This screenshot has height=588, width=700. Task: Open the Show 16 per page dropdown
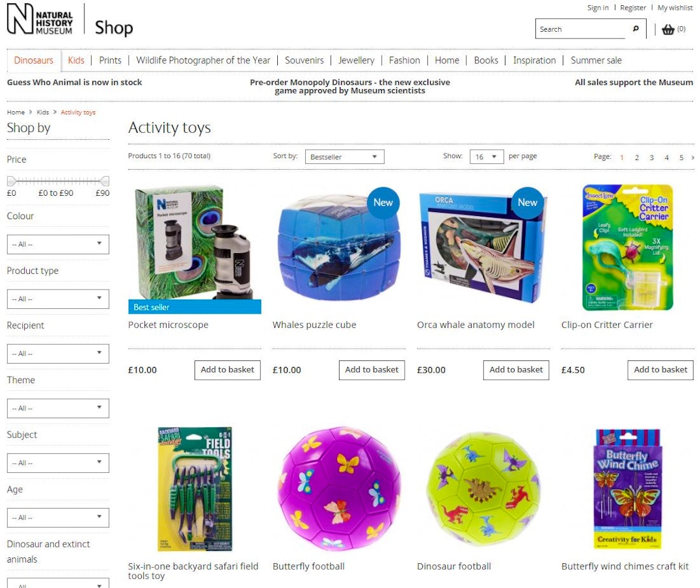pos(487,157)
